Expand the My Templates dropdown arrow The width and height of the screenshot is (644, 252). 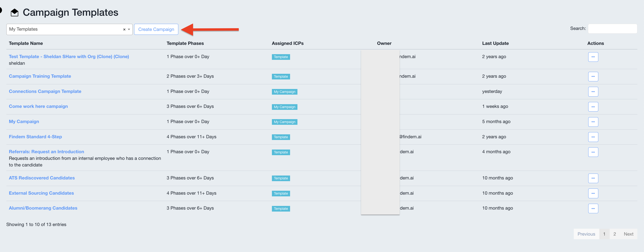click(129, 29)
